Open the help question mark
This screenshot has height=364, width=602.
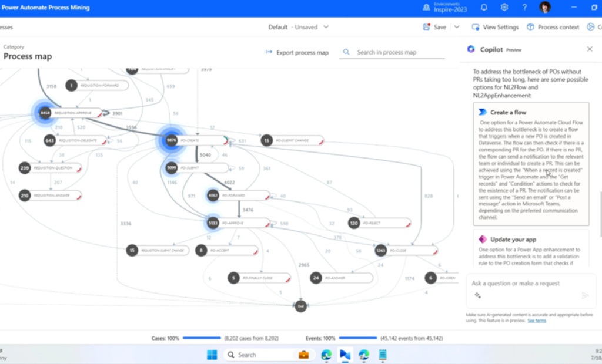coord(524,7)
